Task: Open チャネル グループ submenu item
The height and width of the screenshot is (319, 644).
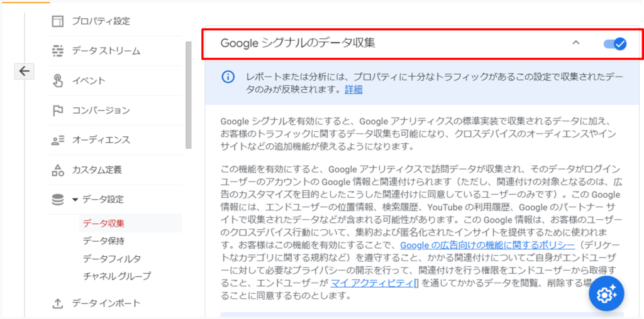Action: tap(116, 276)
